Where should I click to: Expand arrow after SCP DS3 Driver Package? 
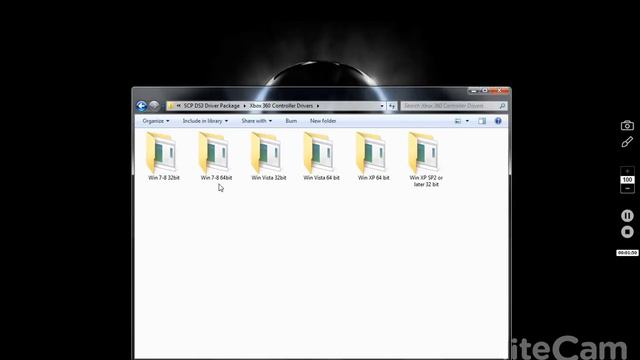(244, 106)
